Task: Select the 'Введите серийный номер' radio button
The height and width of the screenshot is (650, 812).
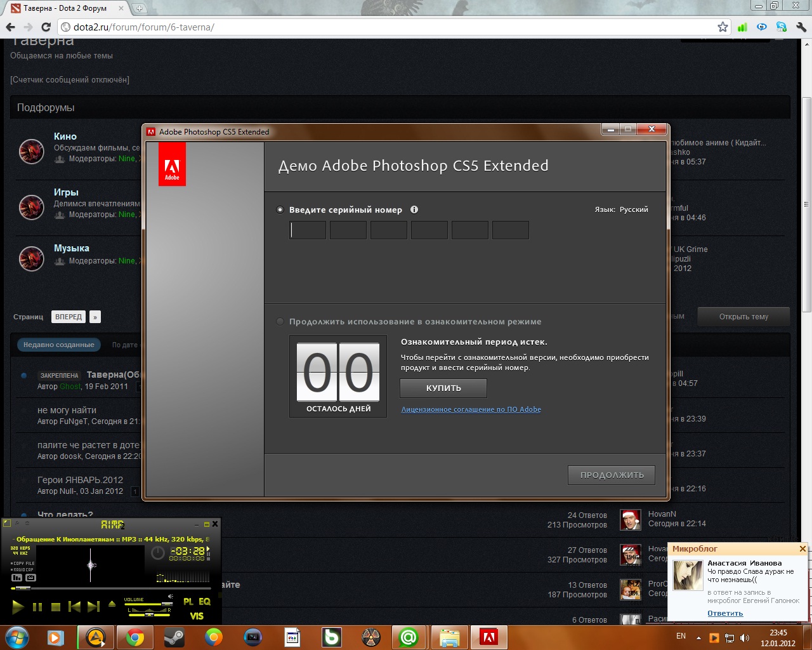Action: (280, 210)
